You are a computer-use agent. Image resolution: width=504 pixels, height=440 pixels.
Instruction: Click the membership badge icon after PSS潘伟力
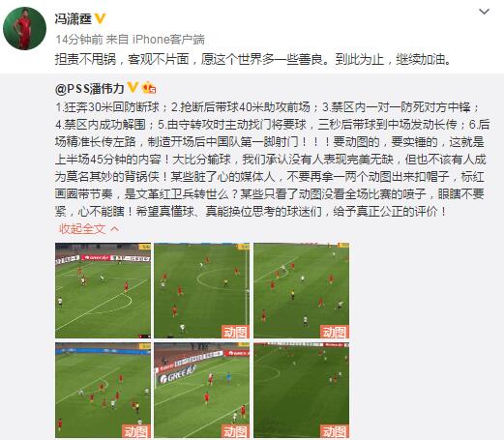tap(149, 88)
